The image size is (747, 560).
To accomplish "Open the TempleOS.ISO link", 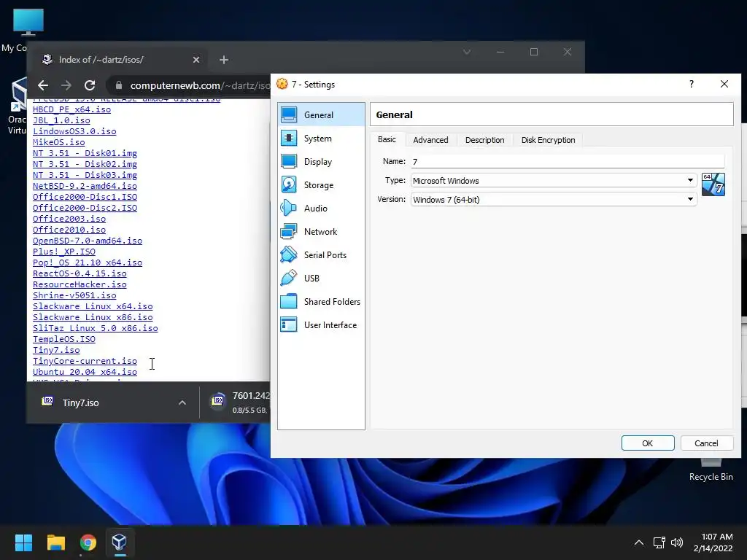I will click(x=64, y=339).
